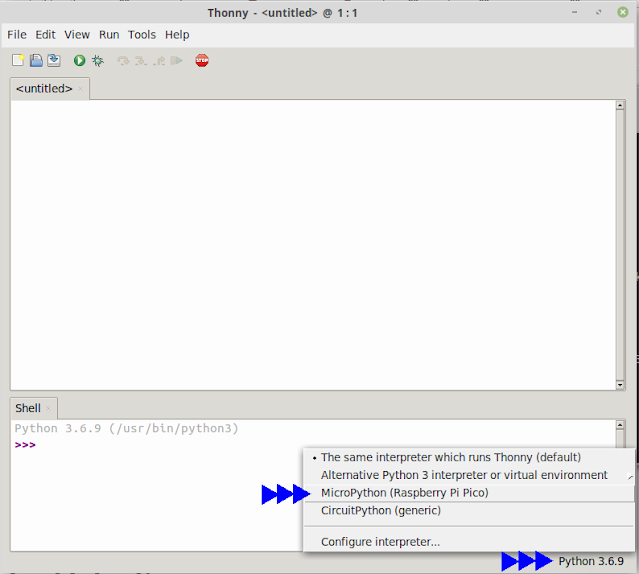The image size is (639, 574).
Task: Click the Step into debugger icon
Action: [141, 61]
